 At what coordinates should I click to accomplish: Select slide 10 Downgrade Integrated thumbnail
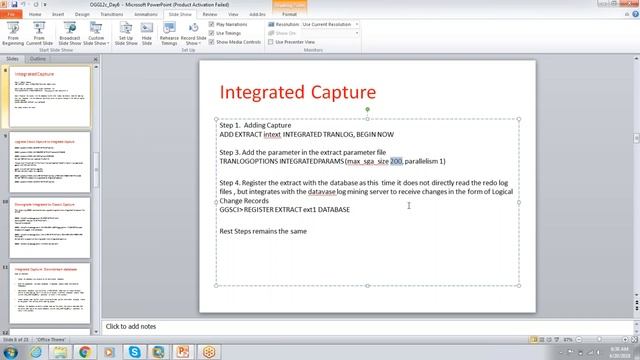click(x=50, y=228)
